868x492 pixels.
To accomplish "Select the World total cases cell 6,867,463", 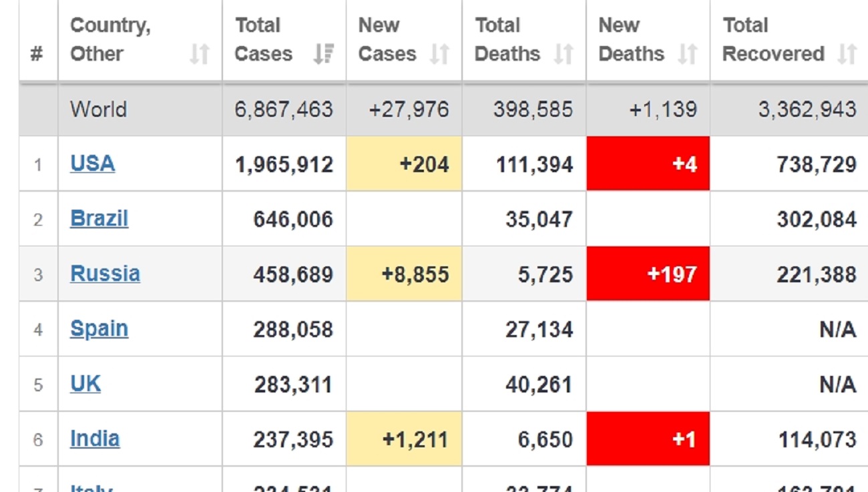I will coord(284,109).
